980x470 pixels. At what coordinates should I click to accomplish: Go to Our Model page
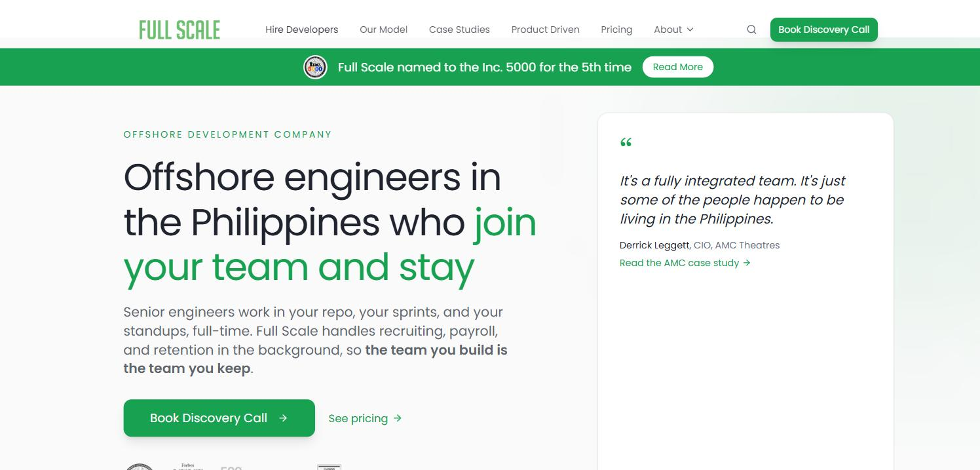384,29
